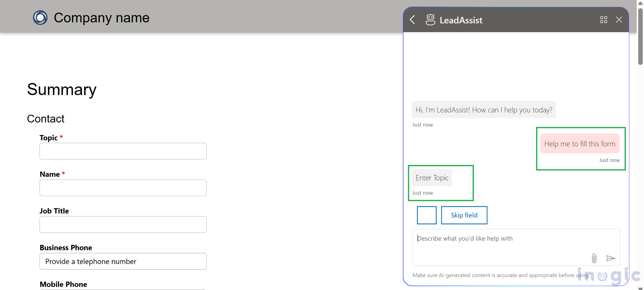Click the blank button beside Skip field

426,215
